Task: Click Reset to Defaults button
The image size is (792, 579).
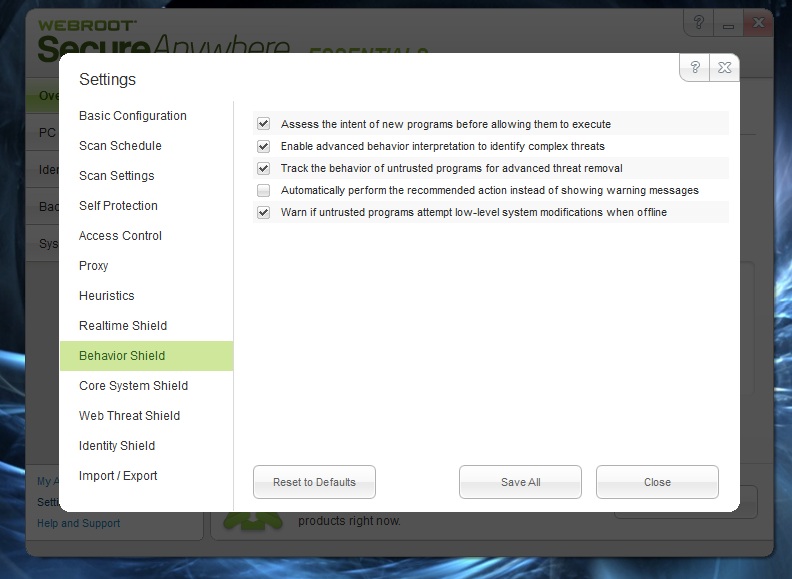Action: (314, 482)
